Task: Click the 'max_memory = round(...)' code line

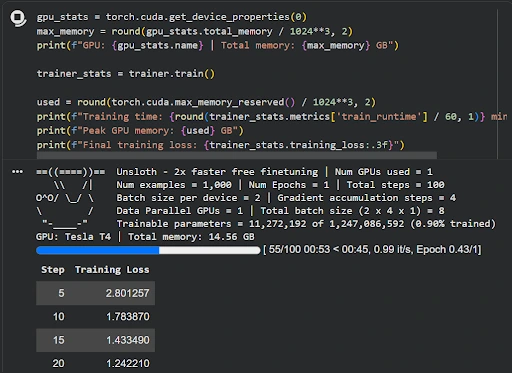Action: (195, 31)
